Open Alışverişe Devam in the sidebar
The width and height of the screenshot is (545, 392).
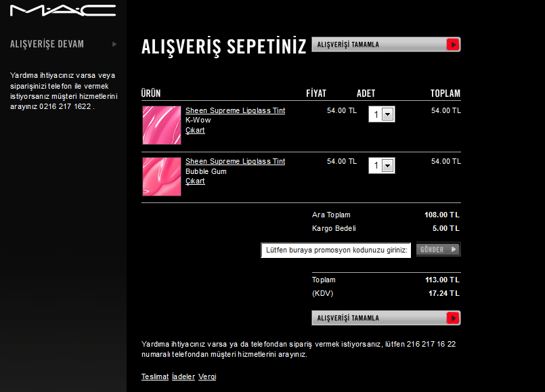(47, 44)
